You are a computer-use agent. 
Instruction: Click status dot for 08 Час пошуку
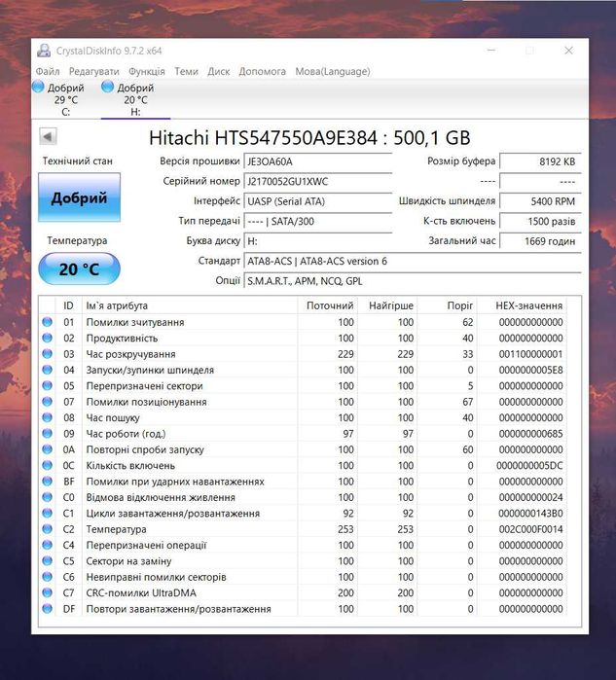(48, 417)
